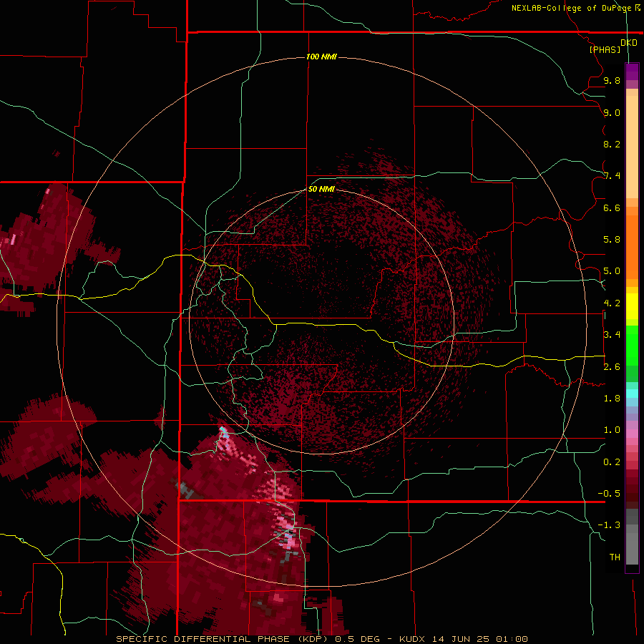Click the TH threshold label on the legend
This screenshot has width=644, height=644.
[615, 557]
